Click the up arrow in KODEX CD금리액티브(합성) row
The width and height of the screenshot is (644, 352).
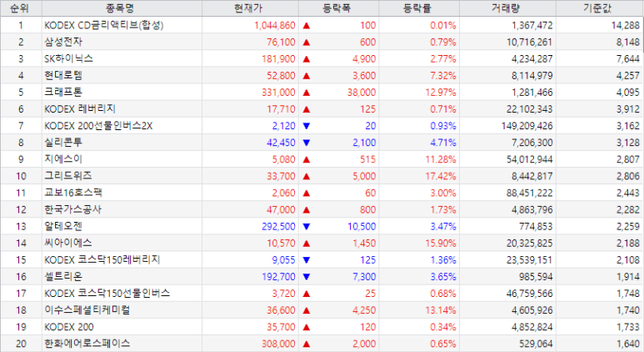coord(307,26)
